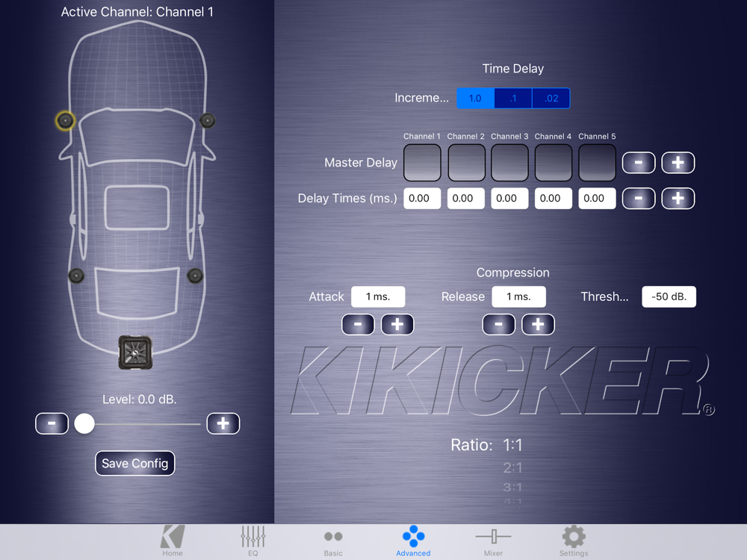Click the 'Active Channel: Channel 1' heading
Image resolution: width=747 pixels, height=560 pixels.
137,12
